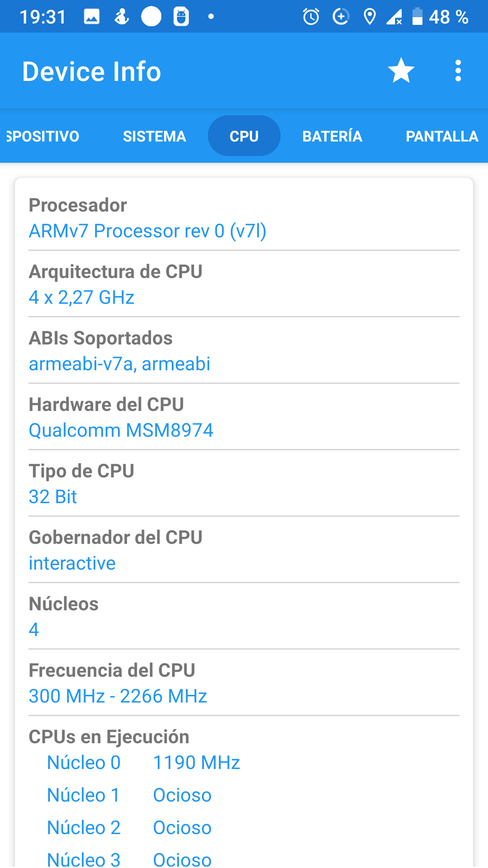Select the CPU tab
The width and height of the screenshot is (488, 868).
(x=244, y=136)
